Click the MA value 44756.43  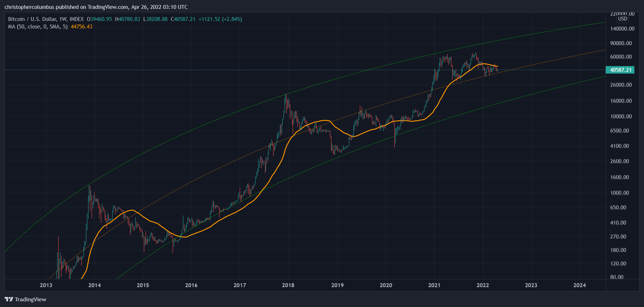point(82,27)
